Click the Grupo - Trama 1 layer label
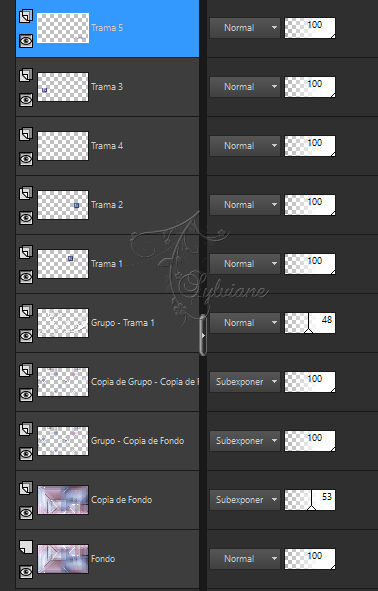The image size is (378, 591). (x=123, y=323)
